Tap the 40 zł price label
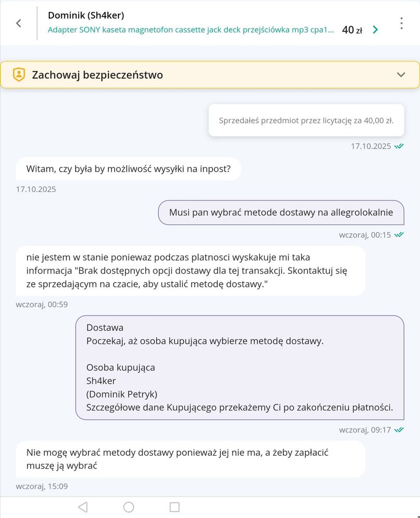The height and width of the screenshot is (518, 420). 352,30
